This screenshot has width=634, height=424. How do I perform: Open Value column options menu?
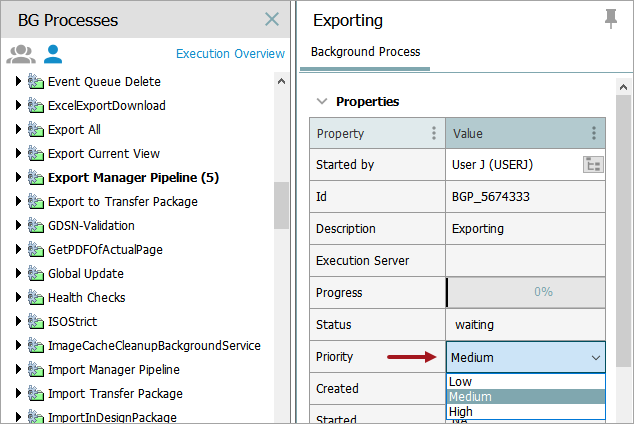click(594, 133)
